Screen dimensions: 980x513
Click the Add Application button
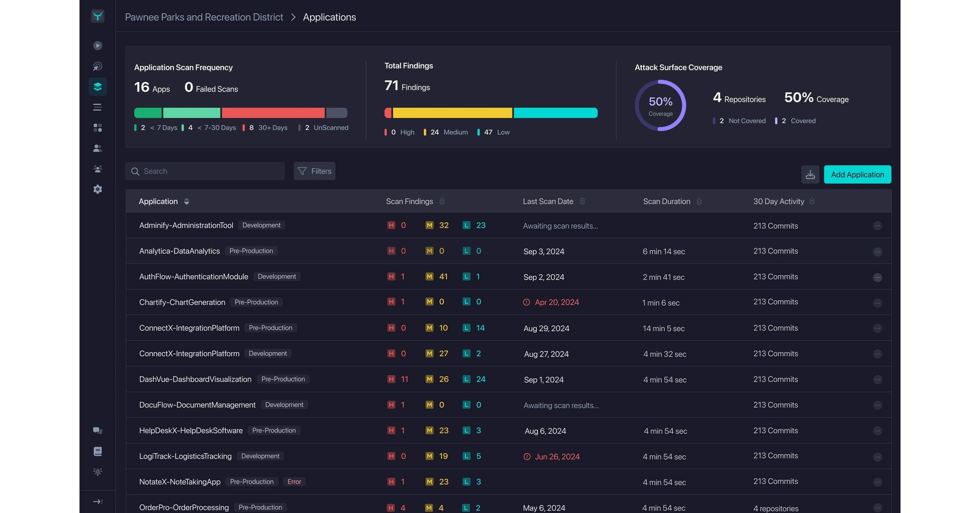point(857,175)
